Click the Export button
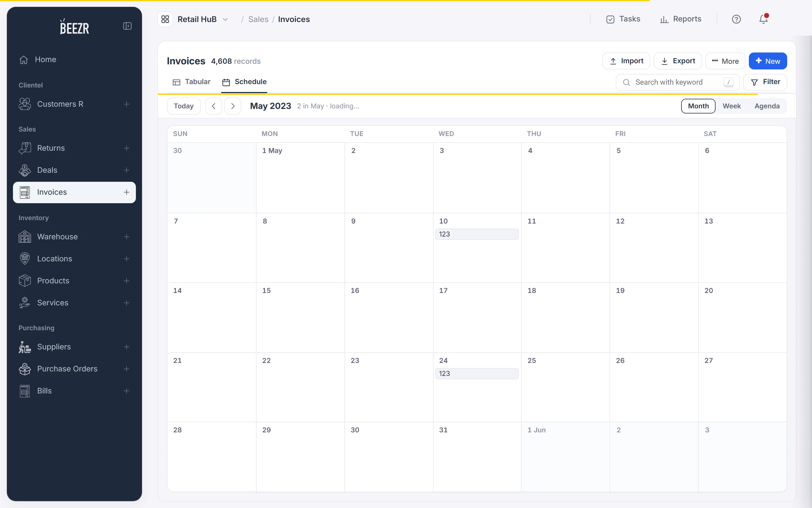812x508 pixels. point(678,61)
